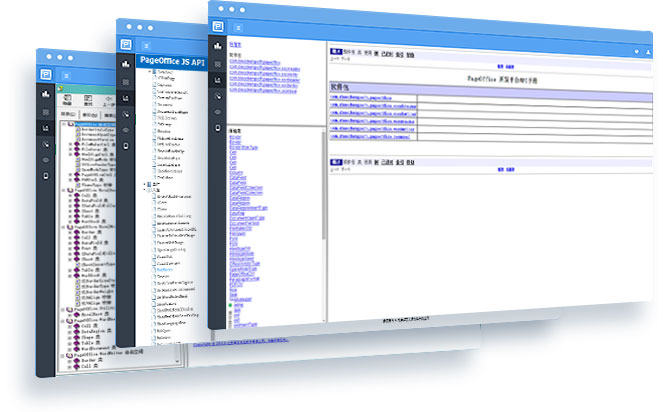Open the copyright link at the bottom of the middle window

241,342
